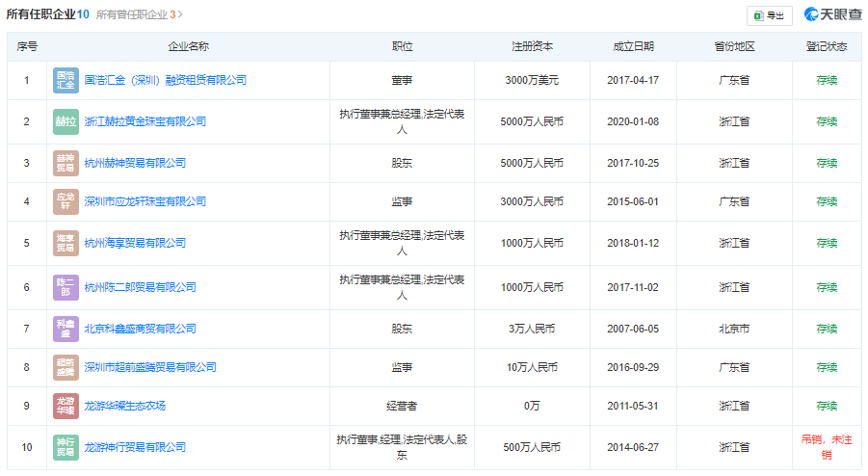Click the 序号 column header
This screenshot has height=476, width=868.
[x=27, y=47]
